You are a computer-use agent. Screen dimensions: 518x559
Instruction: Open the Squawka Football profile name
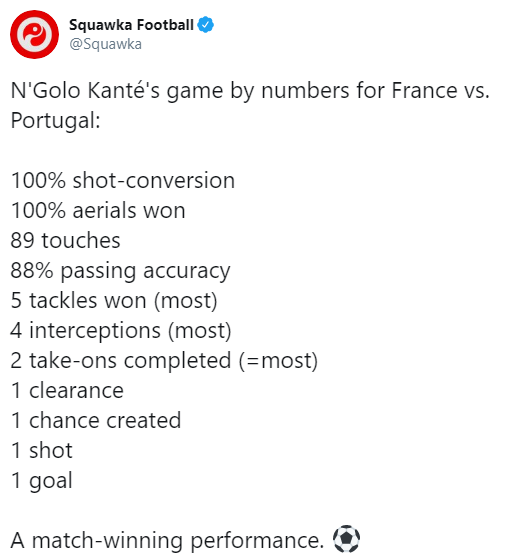tap(131, 25)
